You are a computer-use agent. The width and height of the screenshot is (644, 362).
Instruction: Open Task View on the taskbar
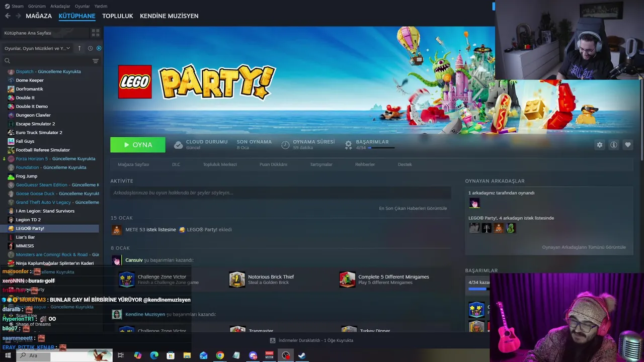[x=121, y=355]
